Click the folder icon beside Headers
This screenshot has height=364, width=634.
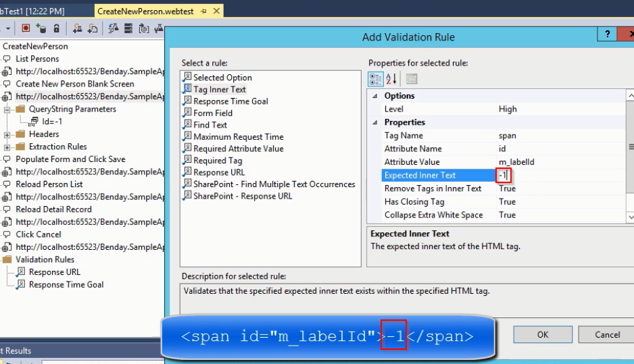click(x=20, y=134)
